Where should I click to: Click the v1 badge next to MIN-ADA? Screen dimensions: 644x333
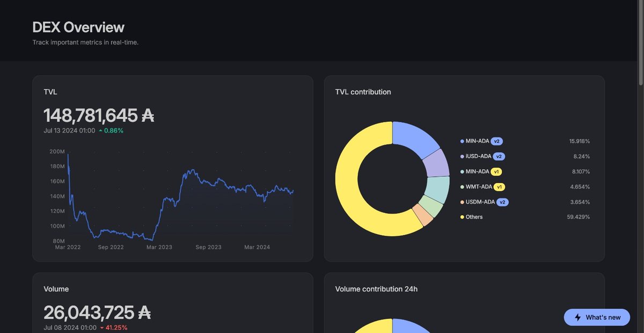click(497, 172)
